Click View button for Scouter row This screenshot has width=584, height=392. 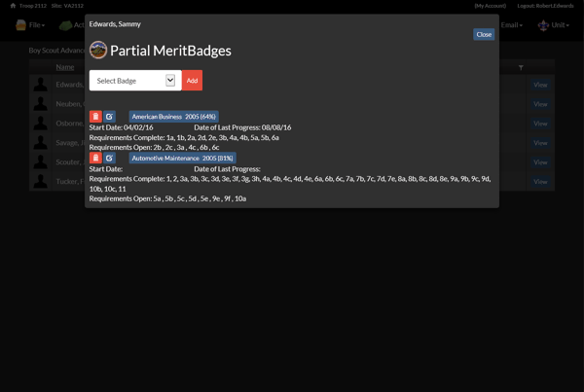click(540, 161)
